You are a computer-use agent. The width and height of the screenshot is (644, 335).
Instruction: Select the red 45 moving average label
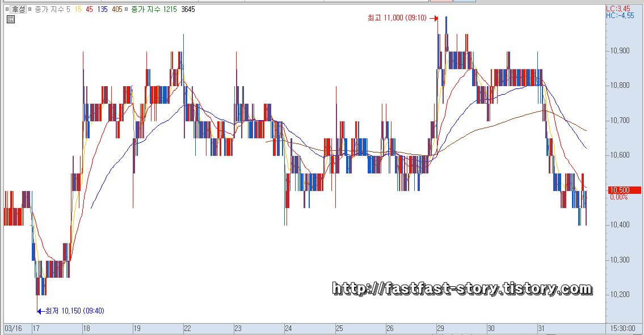point(89,9)
